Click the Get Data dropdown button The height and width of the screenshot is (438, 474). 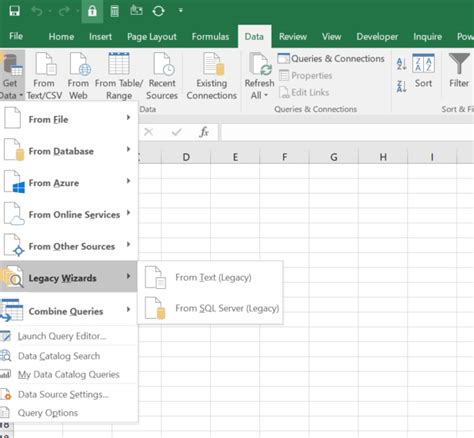coord(12,76)
